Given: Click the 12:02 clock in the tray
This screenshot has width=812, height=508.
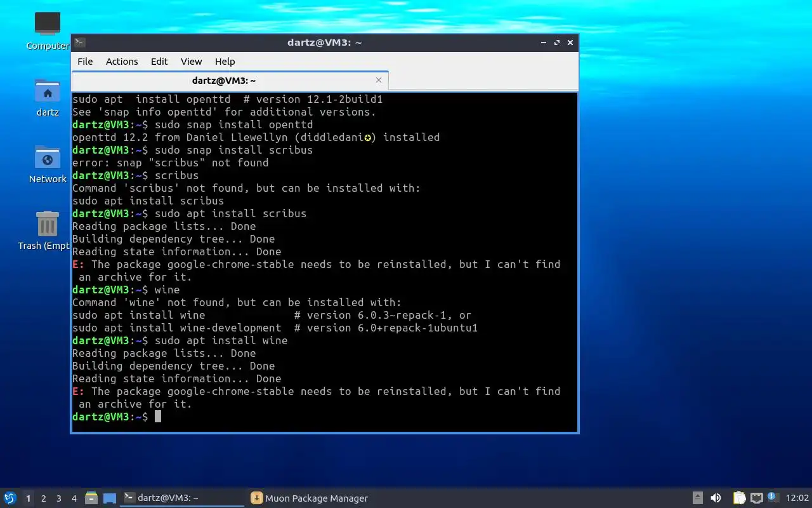Looking at the screenshot, I should tap(797, 498).
